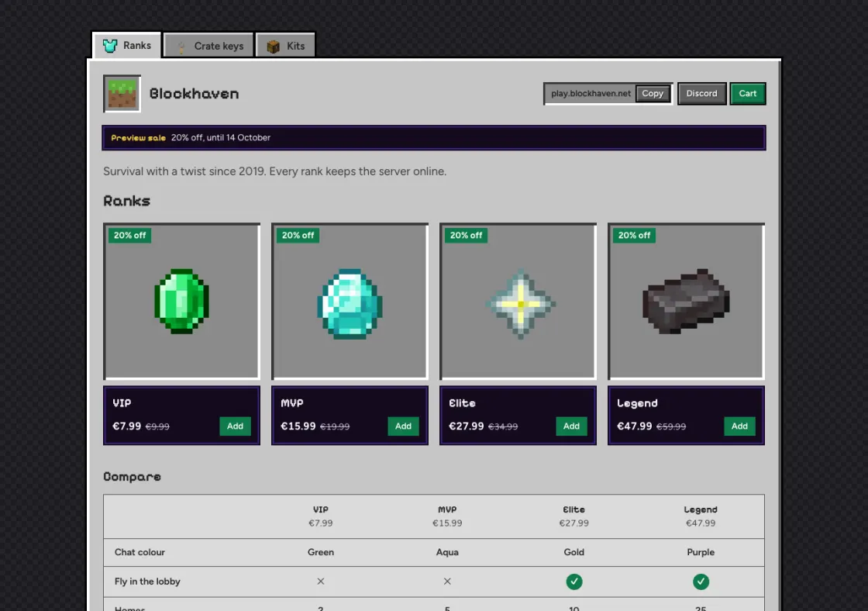The width and height of the screenshot is (868, 611).
Task: Click the €7.99 price on VIP card
Action: pos(127,426)
